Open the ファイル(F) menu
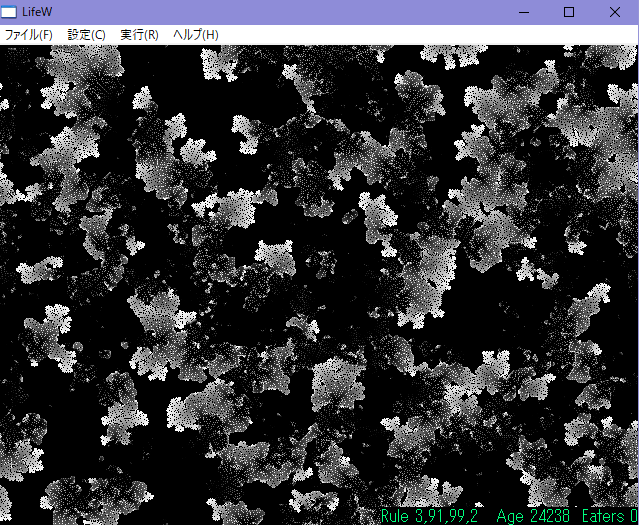639x525 pixels. click(28, 35)
